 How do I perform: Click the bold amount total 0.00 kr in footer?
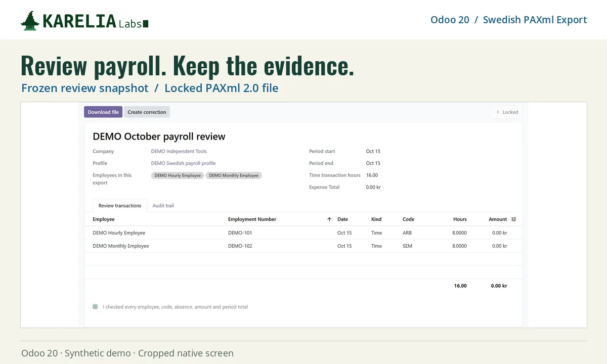point(499,286)
